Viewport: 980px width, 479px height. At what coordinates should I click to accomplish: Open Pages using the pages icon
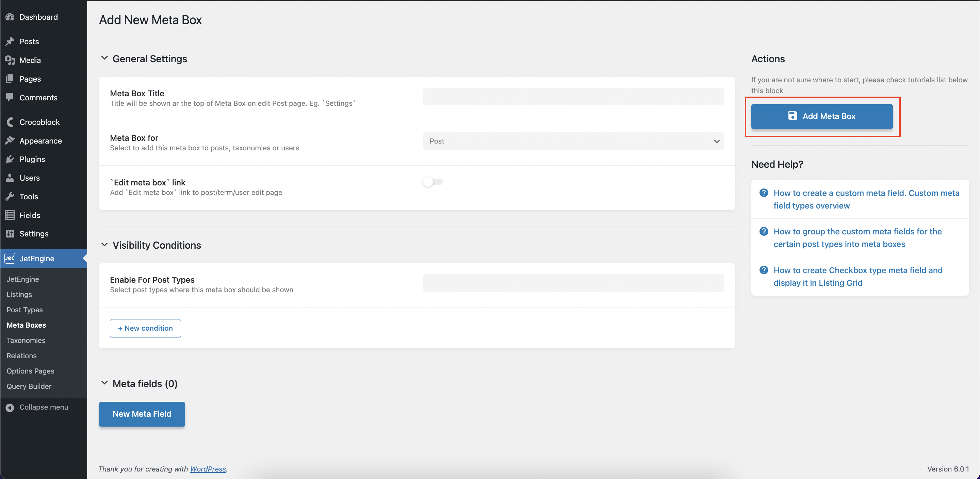10,79
